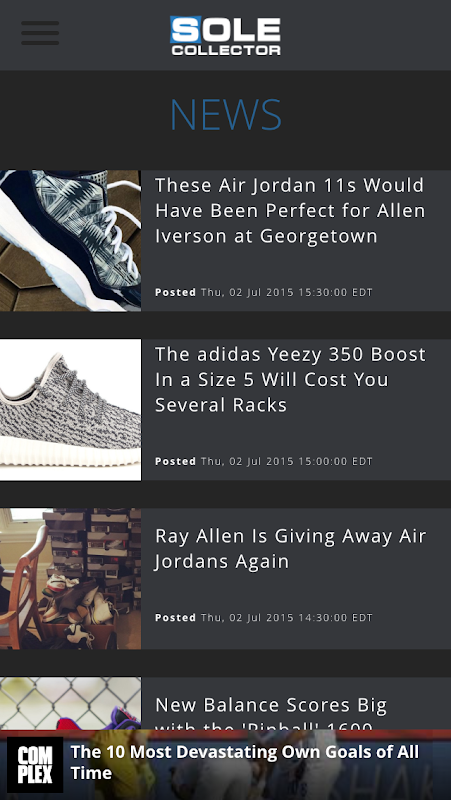Open the New Balance chain-fence thumbnail
451x800 pixels.
coord(70,704)
